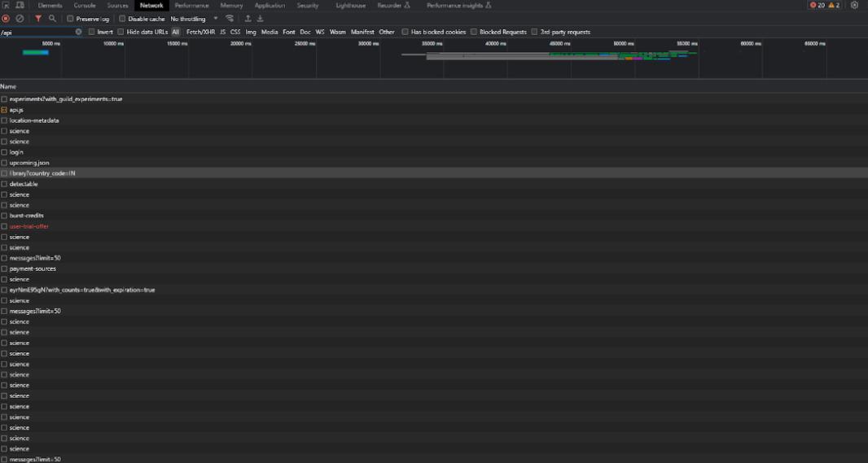The image size is (868, 463).
Task: Check Hide data URLs
Action: point(121,32)
